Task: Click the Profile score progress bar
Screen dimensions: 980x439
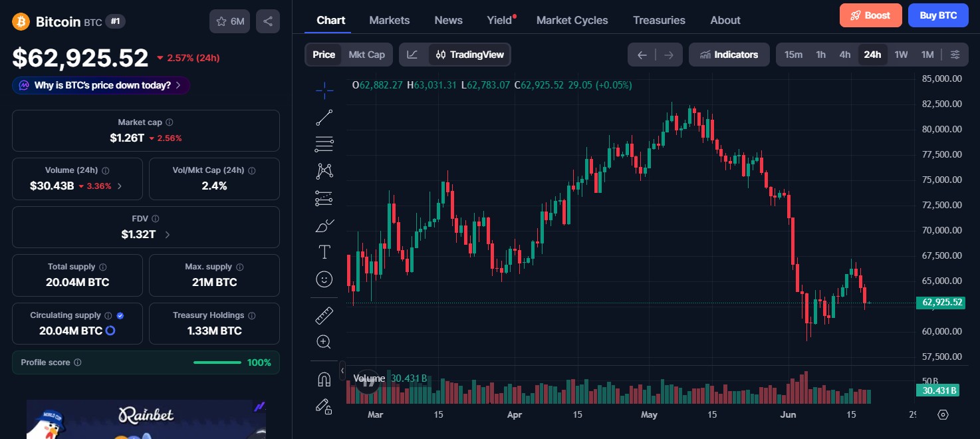Action: 217,363
